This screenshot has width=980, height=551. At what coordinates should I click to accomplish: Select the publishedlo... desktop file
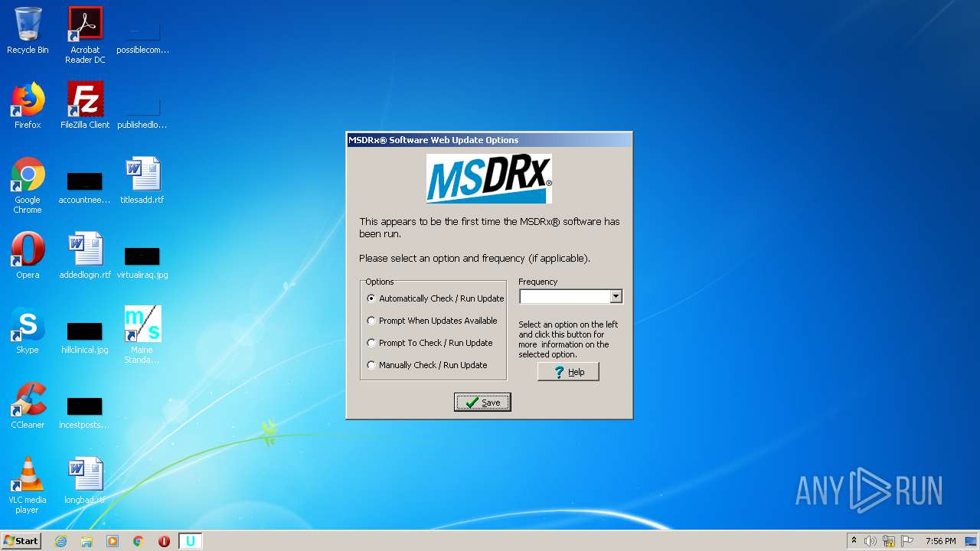click(x=142, y=110)
